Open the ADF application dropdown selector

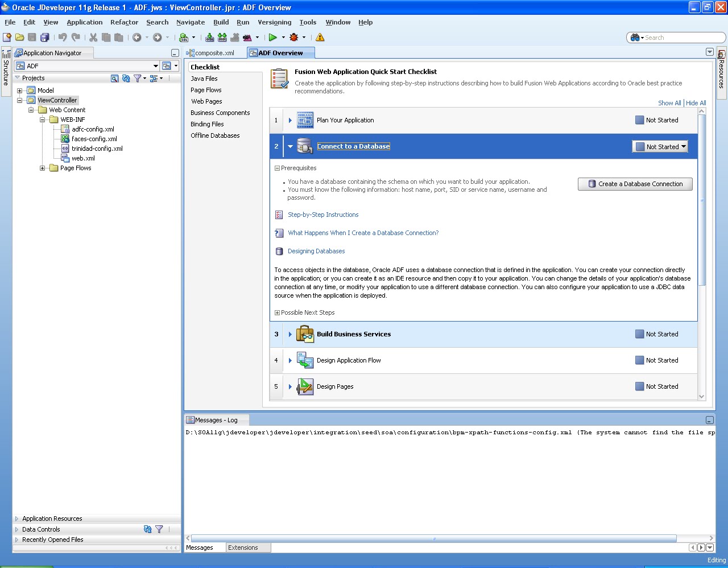pyautogui.click(x=156, y=65)
